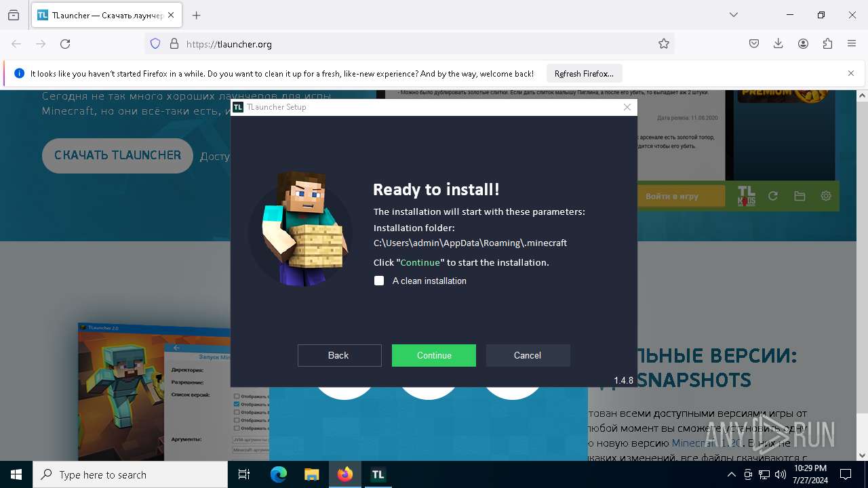This screenshot has height=488, width=868.
Task: Open a new browser tab
Action: tap(197, 15)
